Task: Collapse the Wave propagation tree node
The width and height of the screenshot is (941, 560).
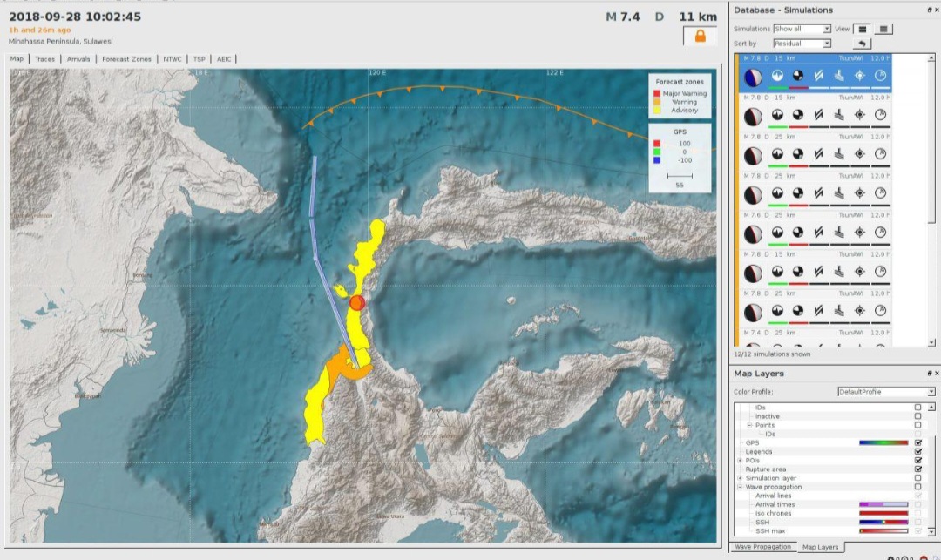Action: tap(740, 487)
